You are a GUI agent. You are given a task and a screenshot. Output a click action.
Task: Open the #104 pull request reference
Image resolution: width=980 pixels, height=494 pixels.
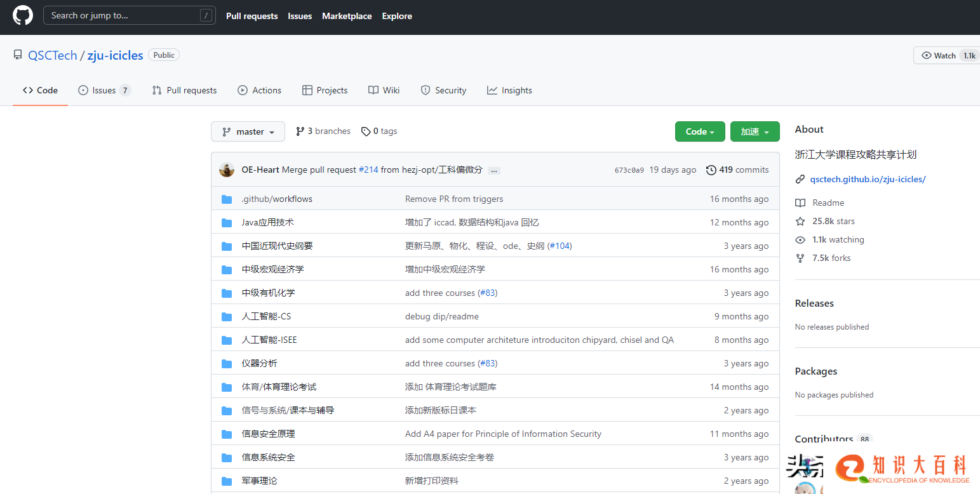[x=560, y=246]
